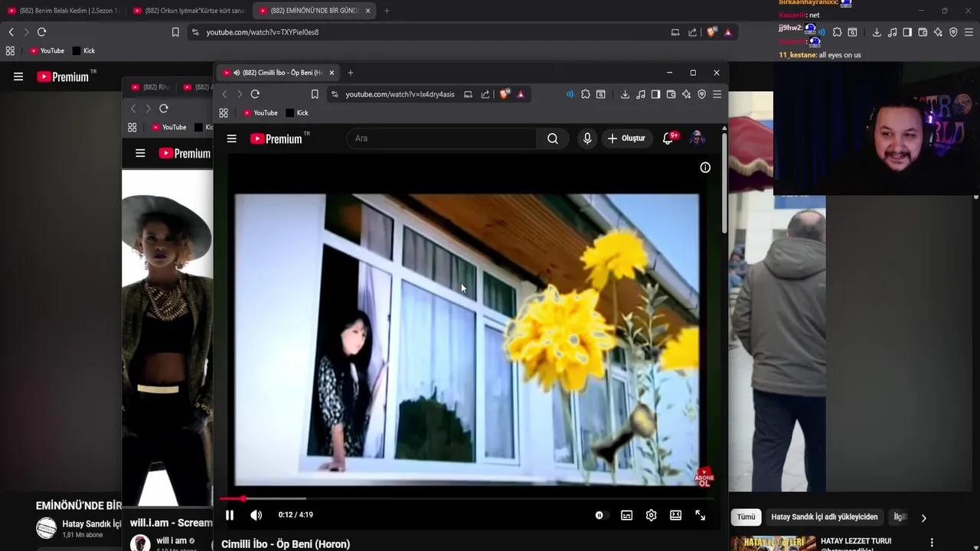The image size is (980, 551).
Task: Mute the Cimilli İbo tab audio icon
Action: 237,73
